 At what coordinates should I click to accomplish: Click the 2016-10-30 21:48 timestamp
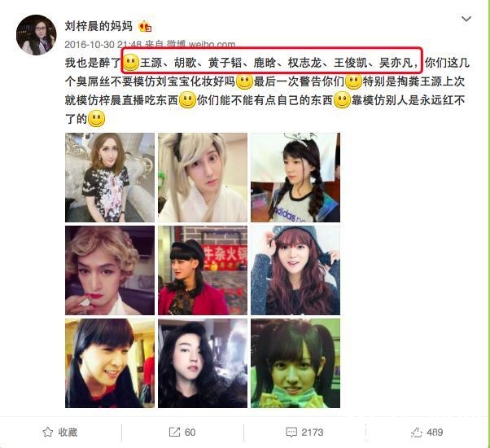point(103,45)
